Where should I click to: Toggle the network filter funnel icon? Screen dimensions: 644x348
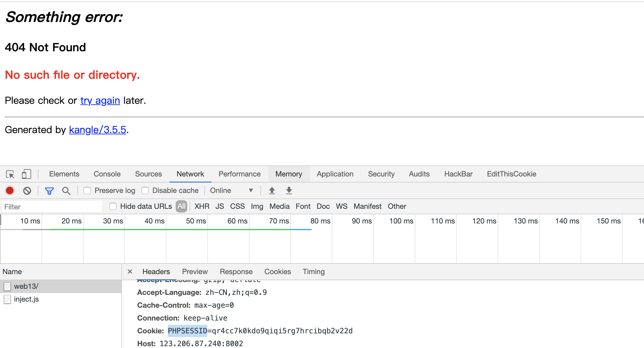coord(49,191)
